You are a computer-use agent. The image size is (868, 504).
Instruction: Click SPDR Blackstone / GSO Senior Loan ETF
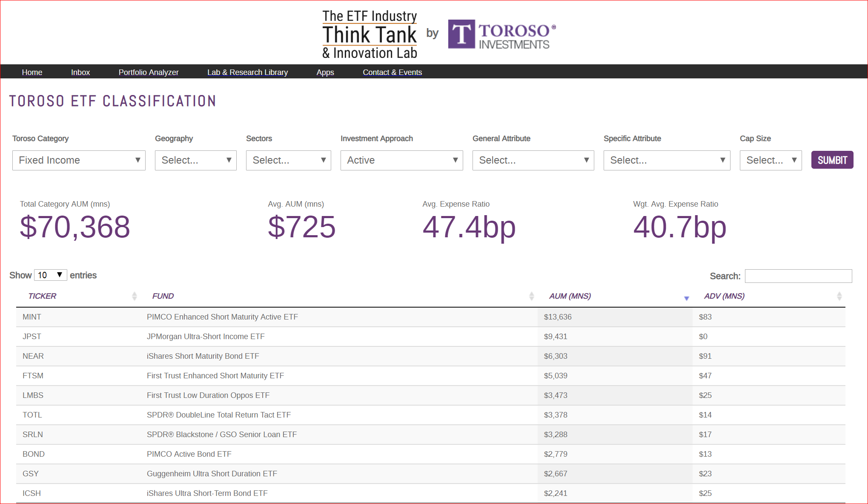coord(222,435)
